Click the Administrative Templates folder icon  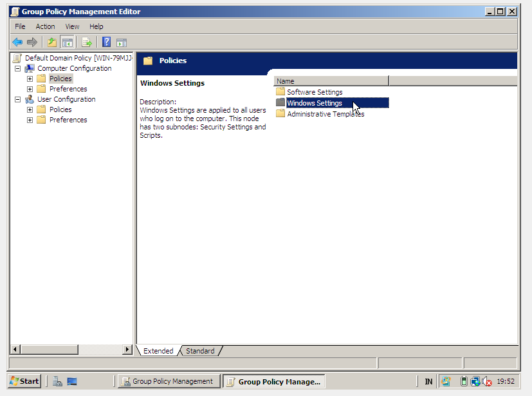coord(280,113)
